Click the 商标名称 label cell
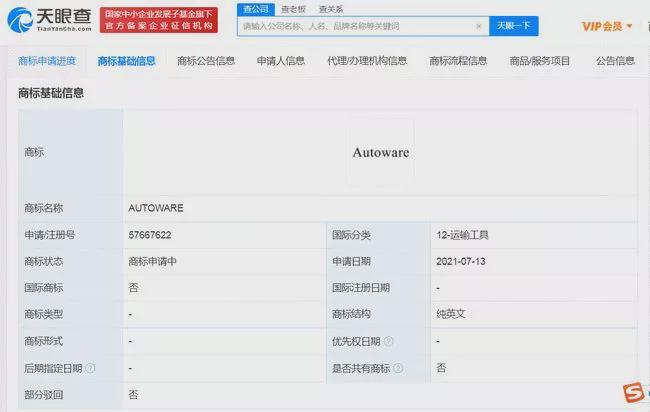Screen dimensions: 650x412 coord(70,208)
